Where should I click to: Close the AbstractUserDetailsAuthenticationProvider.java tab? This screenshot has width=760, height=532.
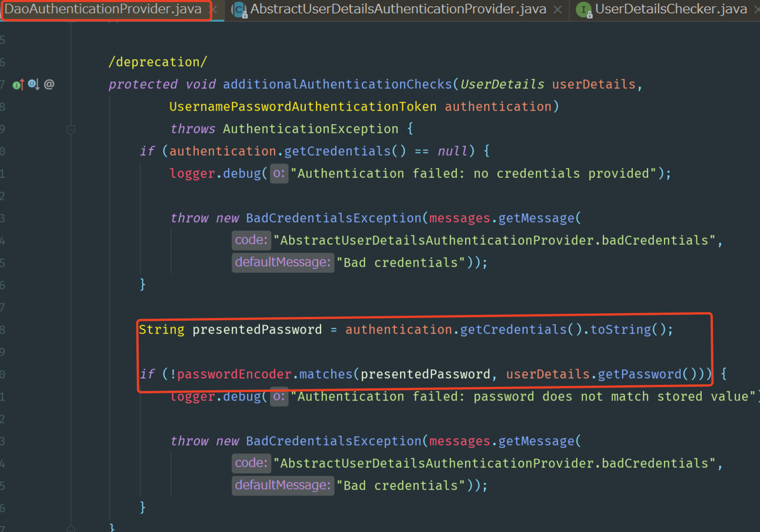[x=558, y=9]
